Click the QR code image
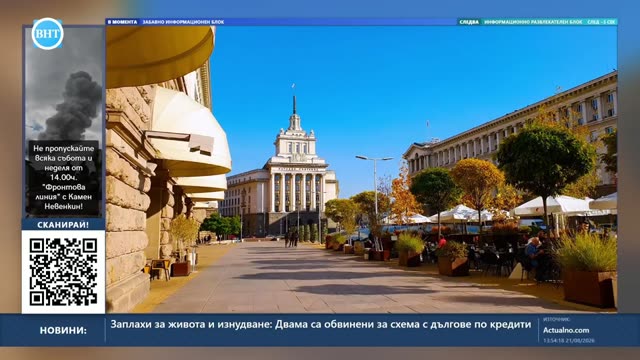Screen dimensions: 640x360 point(63,272)
